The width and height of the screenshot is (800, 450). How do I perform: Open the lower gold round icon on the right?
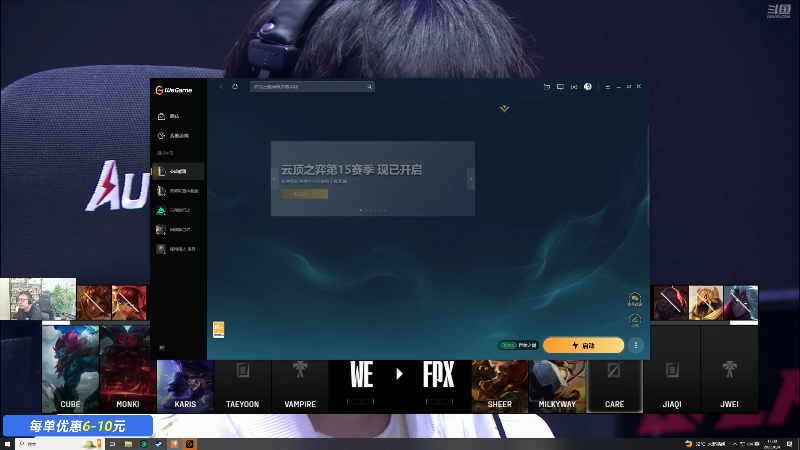click(635, 320)
